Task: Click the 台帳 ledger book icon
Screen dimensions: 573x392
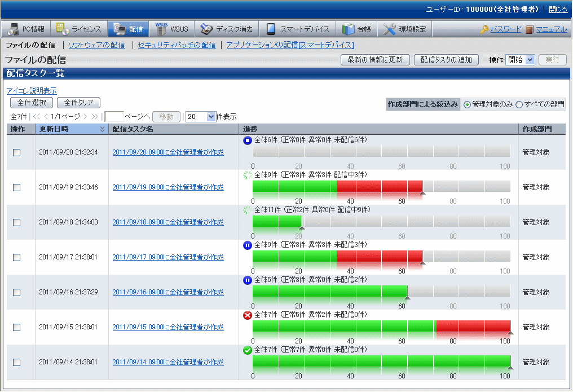Action: (348, 29)
